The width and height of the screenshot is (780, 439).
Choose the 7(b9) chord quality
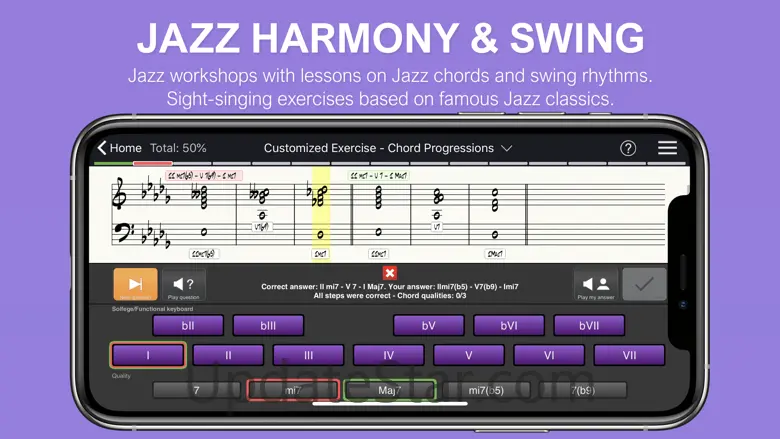(583, 390)
